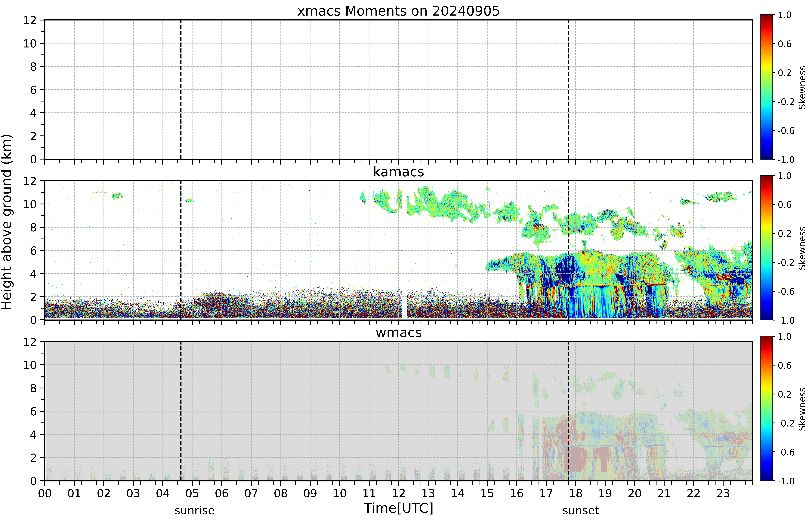Click the dashed sunset line in kamacs panel
The image size is (812, 522).
(x=569, y=250)
